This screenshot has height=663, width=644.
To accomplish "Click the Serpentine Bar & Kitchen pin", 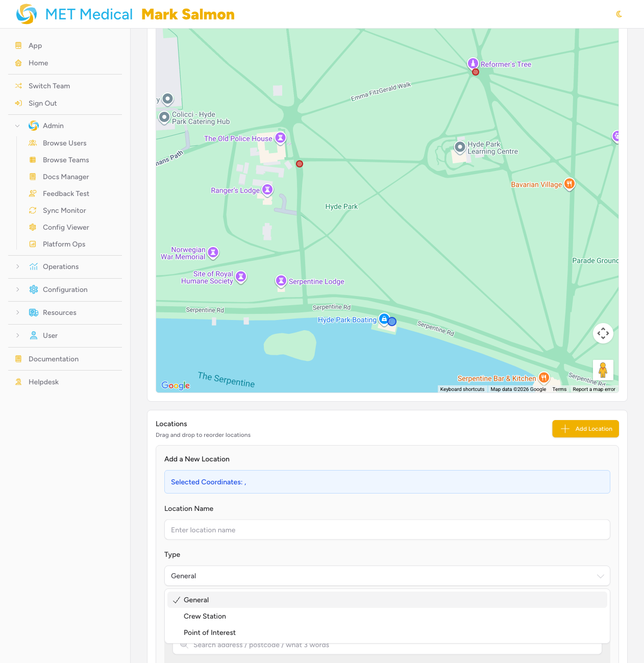I will [x=544, y=378].
